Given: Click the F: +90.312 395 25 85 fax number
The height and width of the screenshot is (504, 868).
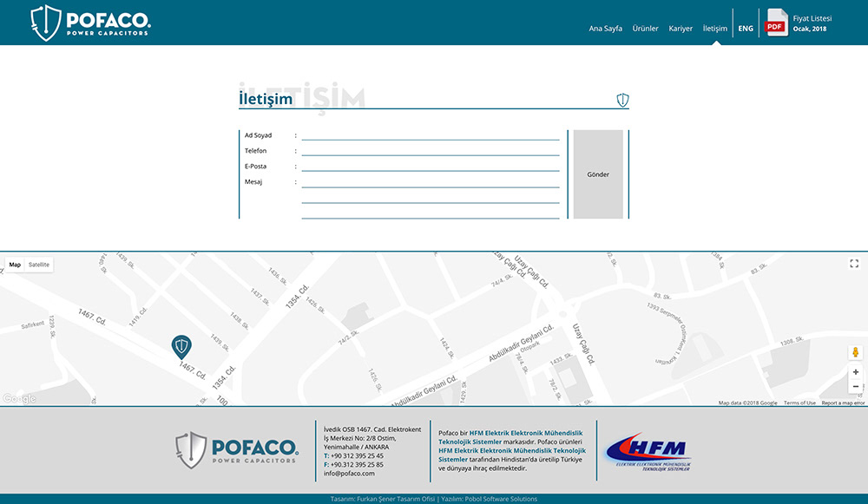Looking at the screenshot, I should (353, 465).
